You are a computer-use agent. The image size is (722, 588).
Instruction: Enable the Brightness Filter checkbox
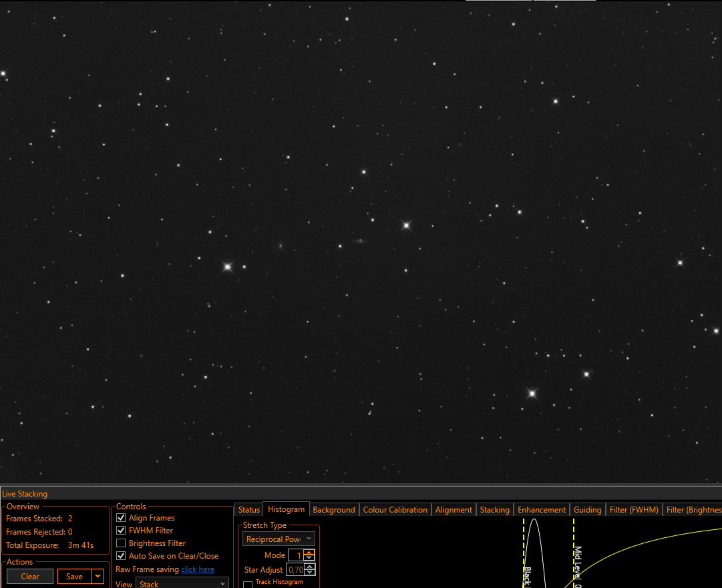(x=121, y=543)
